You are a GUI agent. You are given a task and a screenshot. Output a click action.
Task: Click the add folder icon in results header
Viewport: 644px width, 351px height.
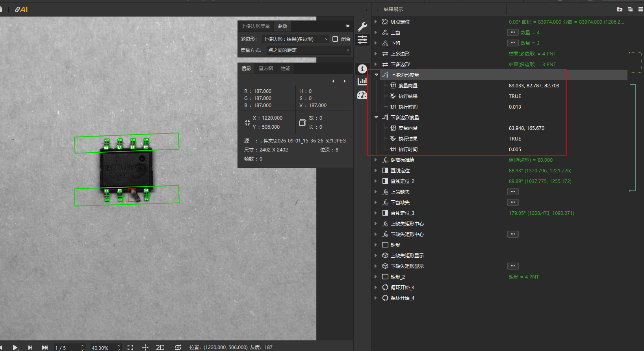[x=620, y=9]
